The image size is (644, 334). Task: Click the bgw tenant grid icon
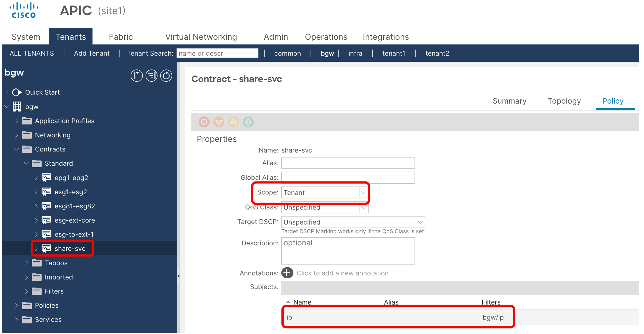(x=17, y=106)
